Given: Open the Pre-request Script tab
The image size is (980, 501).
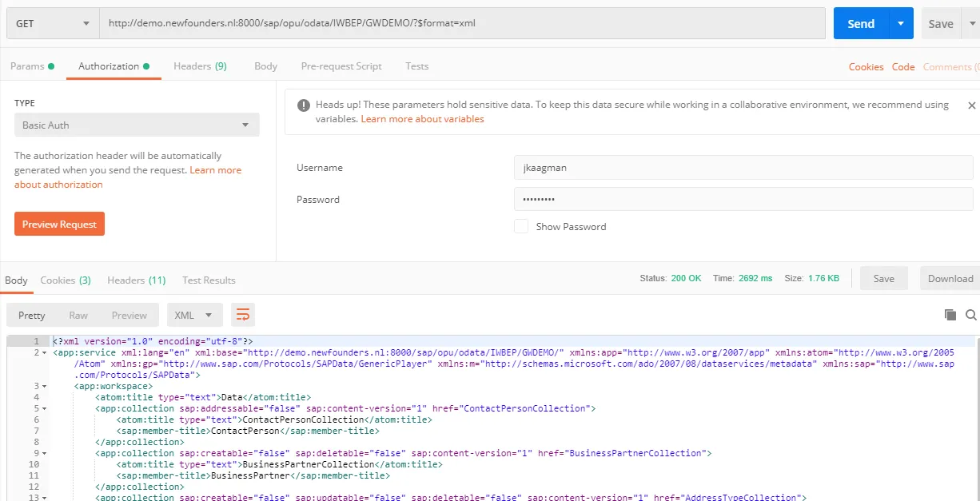Looking at the screenshot, I should (341, 66).
